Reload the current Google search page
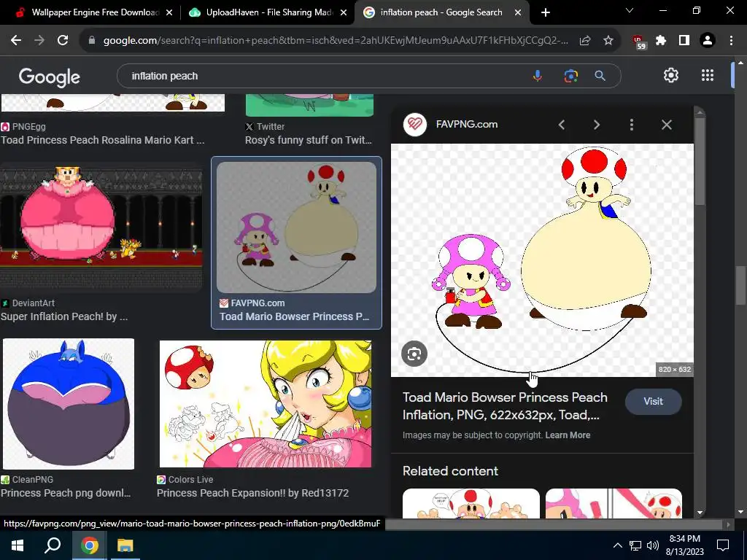Viewport: 747px width, 560px height. tap(63, 41)
